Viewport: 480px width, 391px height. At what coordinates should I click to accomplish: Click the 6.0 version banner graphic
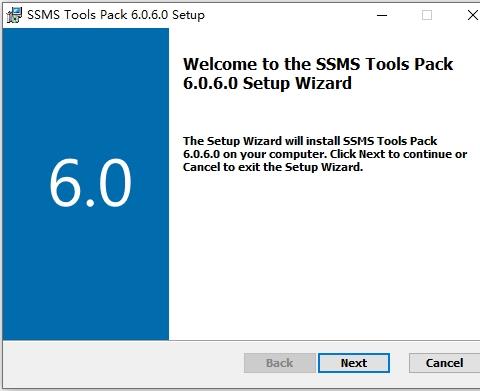point(86,184)
